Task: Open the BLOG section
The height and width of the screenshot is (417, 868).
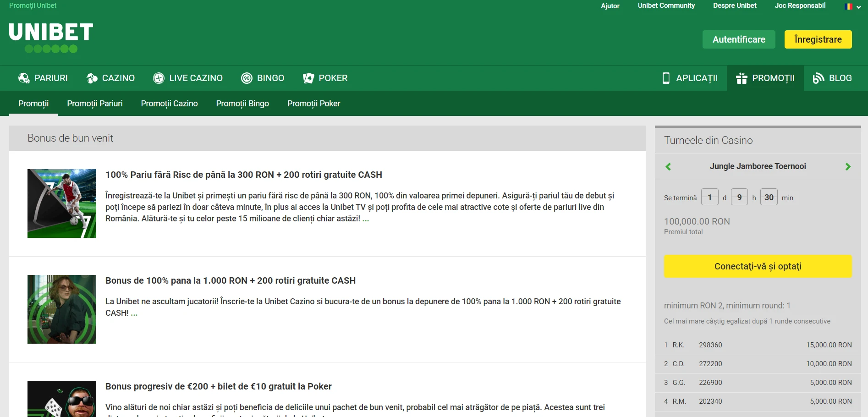Action: 832,78
